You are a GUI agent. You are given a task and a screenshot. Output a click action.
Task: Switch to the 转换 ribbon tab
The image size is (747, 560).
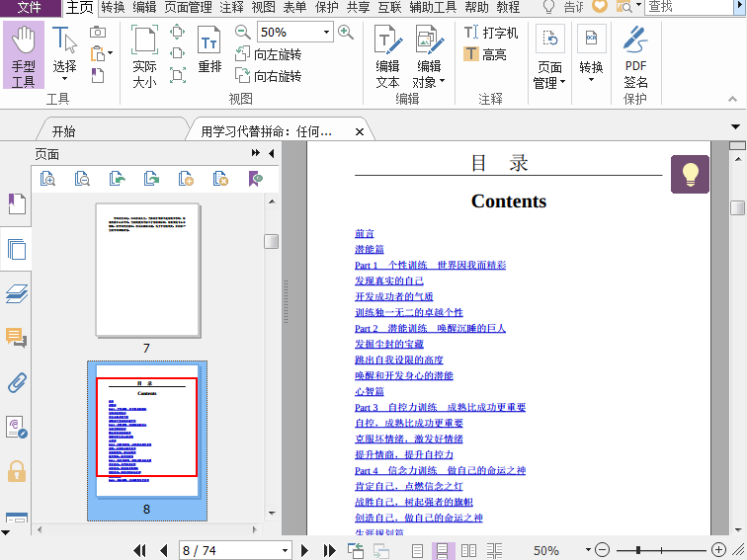pos(113,7)
